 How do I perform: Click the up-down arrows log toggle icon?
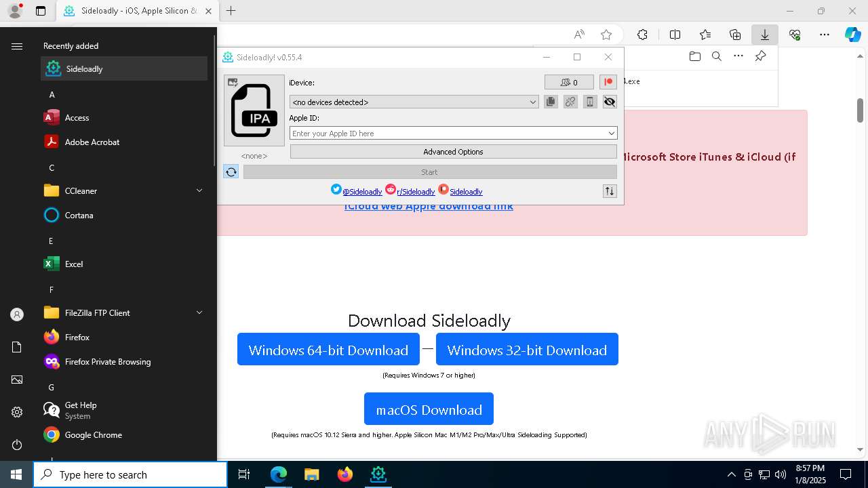pos(610,191)
